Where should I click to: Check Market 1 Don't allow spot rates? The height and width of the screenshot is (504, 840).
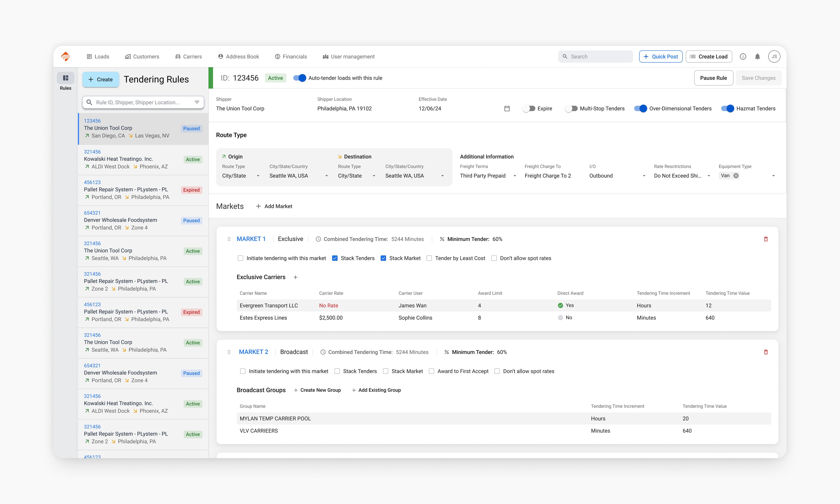click(x=494, y=258)
